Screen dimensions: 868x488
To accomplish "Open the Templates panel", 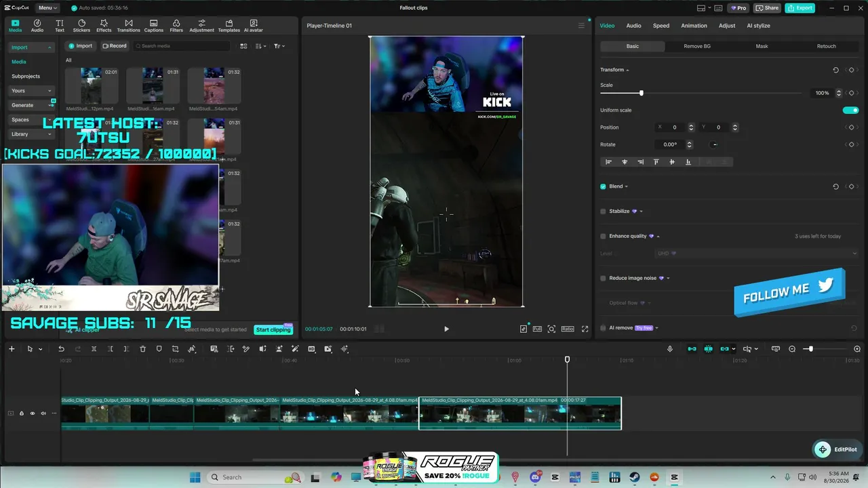I will click(x=229, y=26).
